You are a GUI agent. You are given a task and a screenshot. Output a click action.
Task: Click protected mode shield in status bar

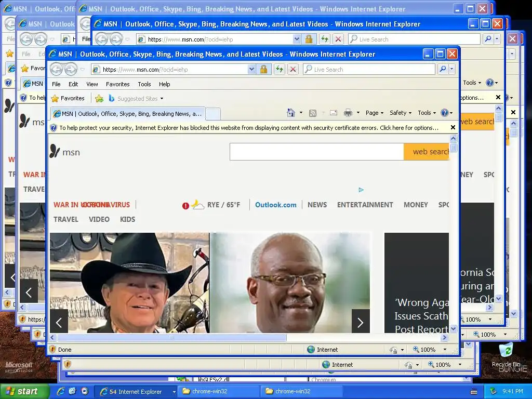click(52, 349)
